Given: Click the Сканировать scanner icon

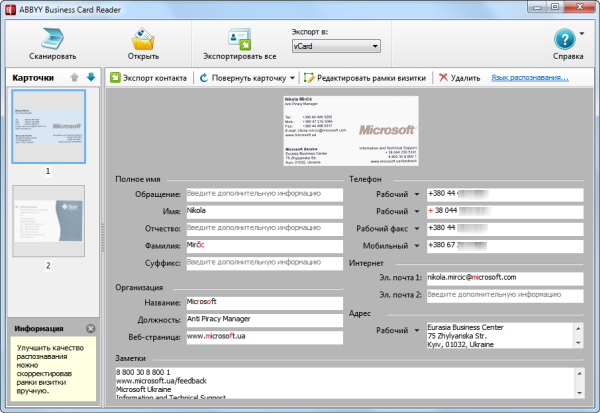Looking at the screenshot, I should (52, 39).
